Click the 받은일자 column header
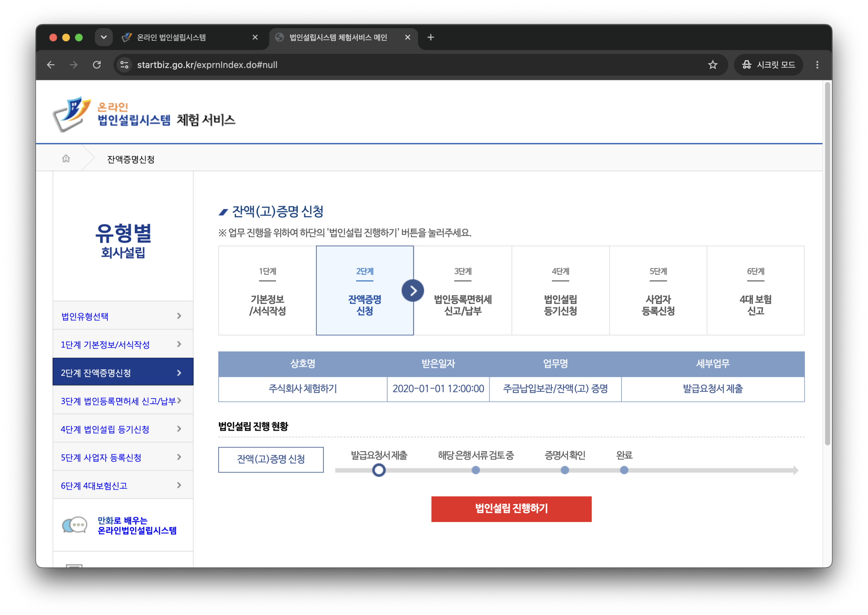The height and width of the screenshot is (615, 868). 438,364
